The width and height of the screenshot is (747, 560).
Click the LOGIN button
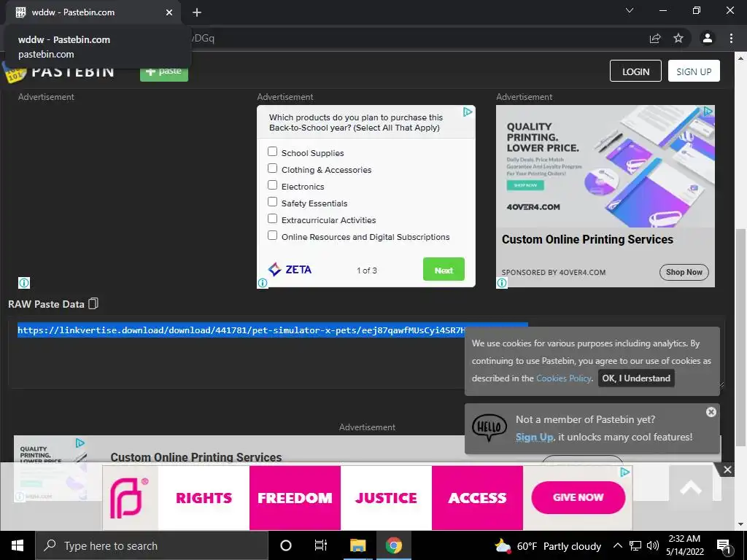pos(635,71)
